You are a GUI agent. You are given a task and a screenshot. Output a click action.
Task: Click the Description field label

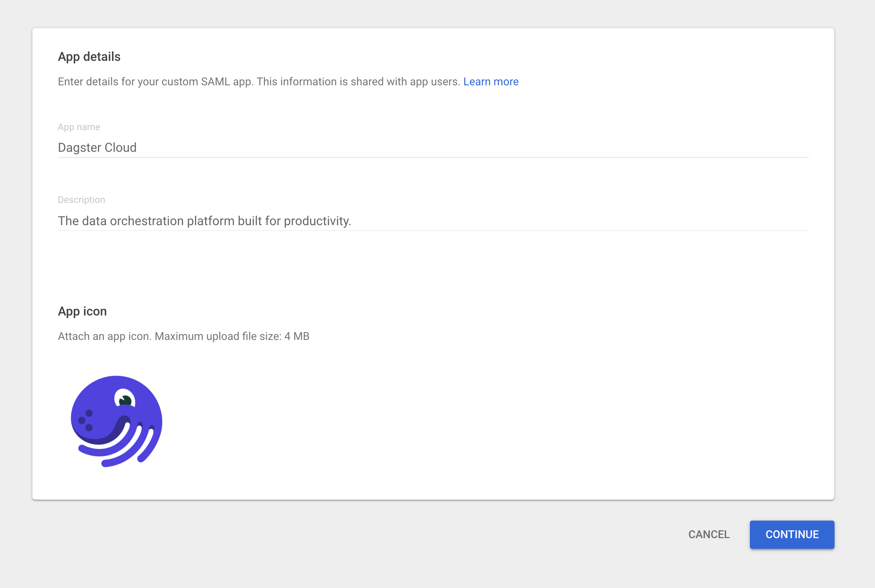pos(81,200)
